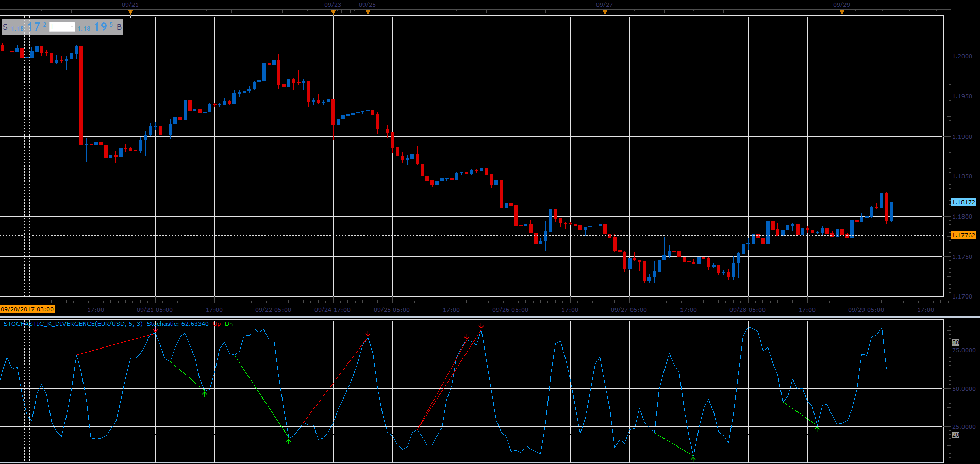Click the 09/25 05:00 time axis label
The height and width of the screenshot is (464, 980).
pos(392,310)
